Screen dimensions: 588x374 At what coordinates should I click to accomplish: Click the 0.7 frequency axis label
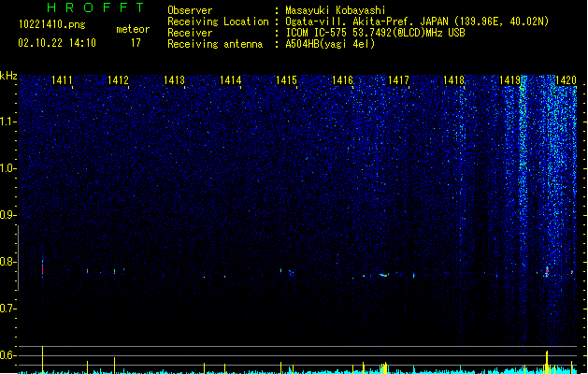coord(7,309)
